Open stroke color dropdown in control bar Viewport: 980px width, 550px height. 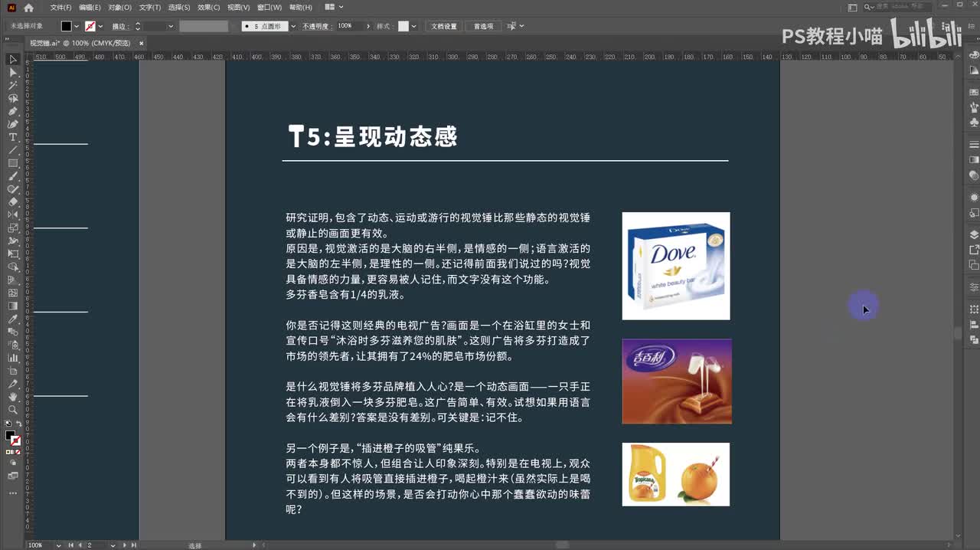pos(102,26)
